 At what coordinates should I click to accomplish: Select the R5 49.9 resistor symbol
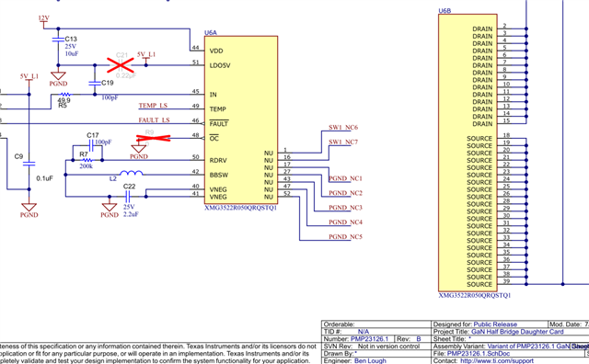click(x=65, y=95)
